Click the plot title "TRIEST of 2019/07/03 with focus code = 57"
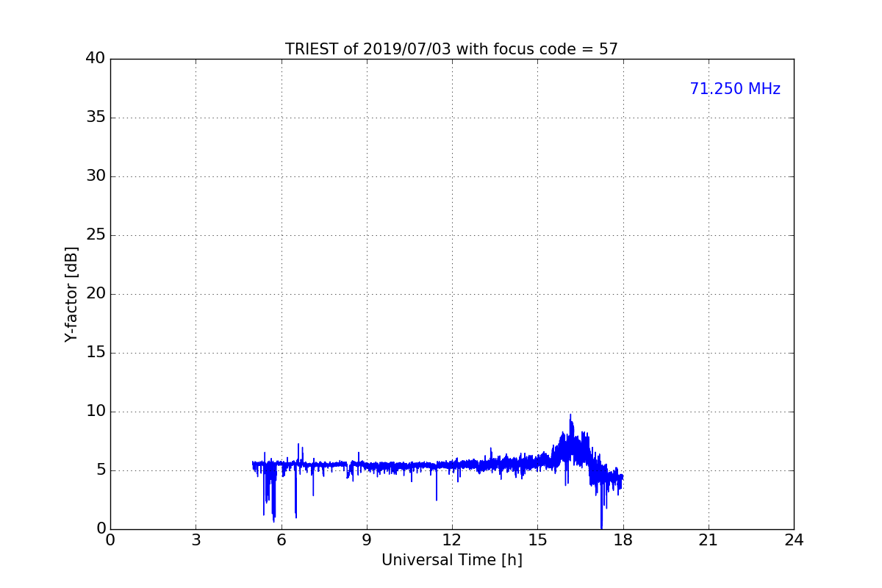 click(x=451, y=49)
